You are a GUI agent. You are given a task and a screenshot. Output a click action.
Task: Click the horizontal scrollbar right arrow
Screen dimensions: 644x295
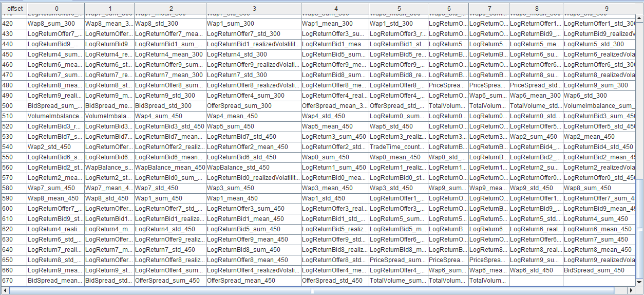point(632,290)
